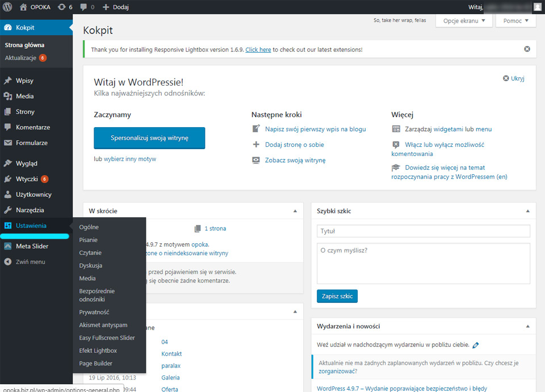
Task: Click the Narzędzia wrench icon
Action: coord(7,210)
